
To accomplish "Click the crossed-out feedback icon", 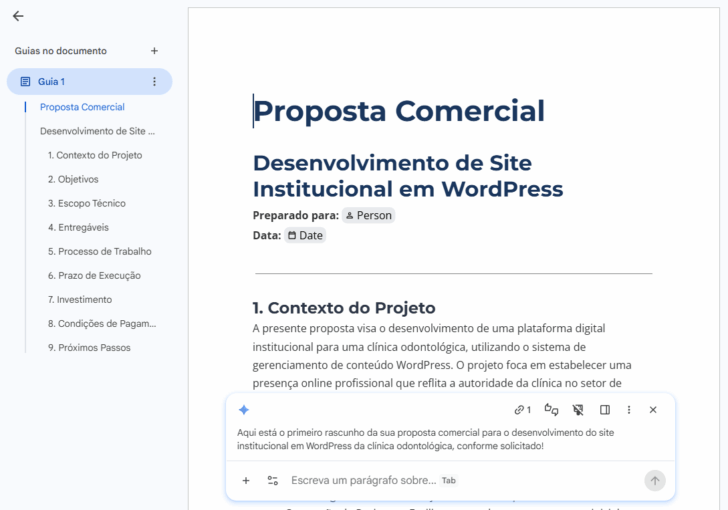I will click(x=578, y=410).
